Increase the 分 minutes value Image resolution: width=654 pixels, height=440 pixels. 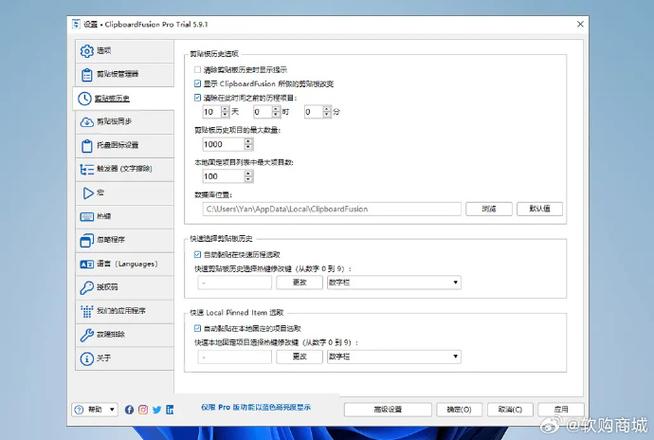(327, 109)
